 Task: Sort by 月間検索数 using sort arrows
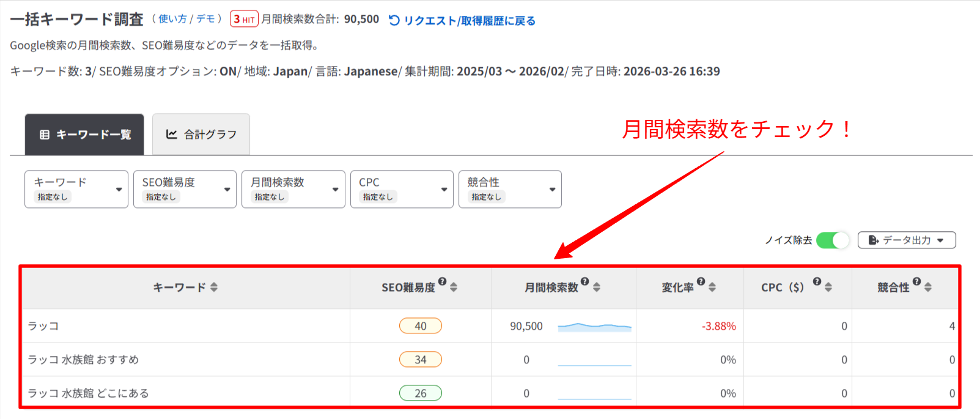click(597, 287)
